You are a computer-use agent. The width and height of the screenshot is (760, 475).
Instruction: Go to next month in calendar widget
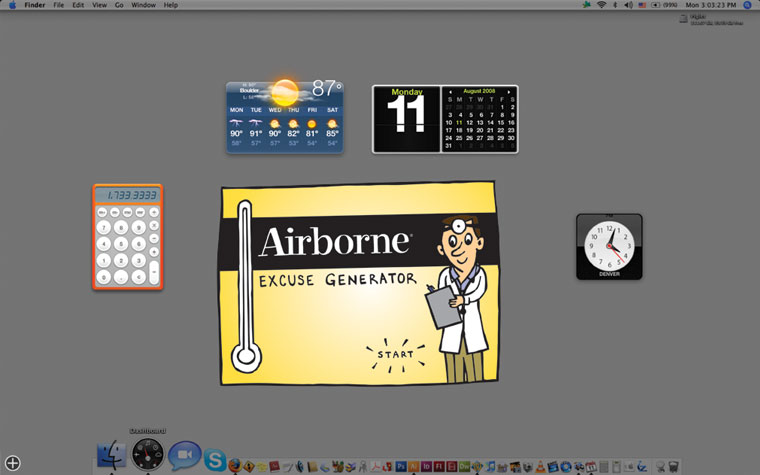(509, 91)
